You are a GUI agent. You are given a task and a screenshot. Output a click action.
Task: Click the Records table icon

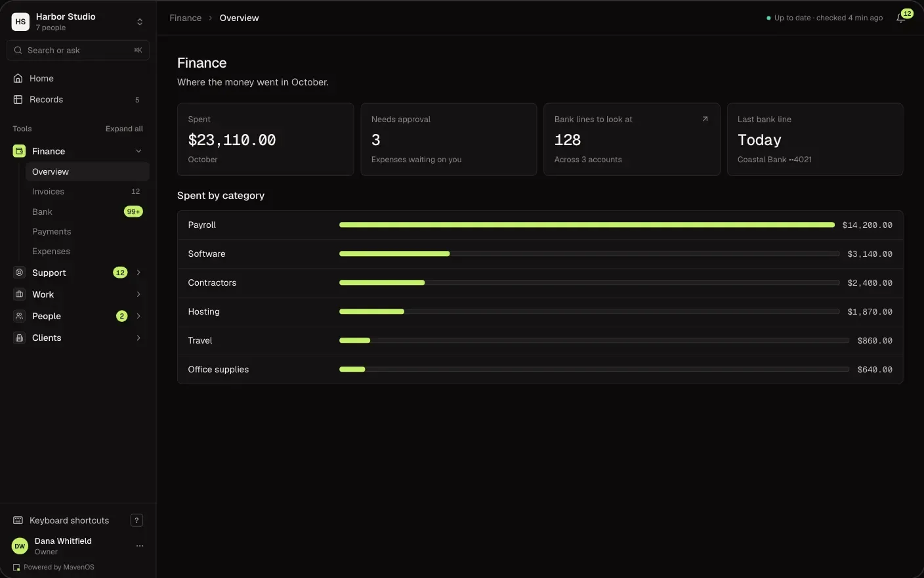(18, 99)
